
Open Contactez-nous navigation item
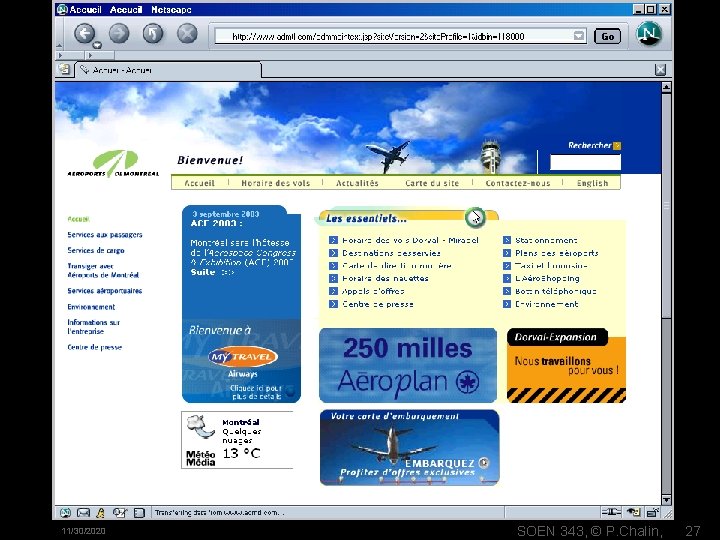click(x=518, y=183)
